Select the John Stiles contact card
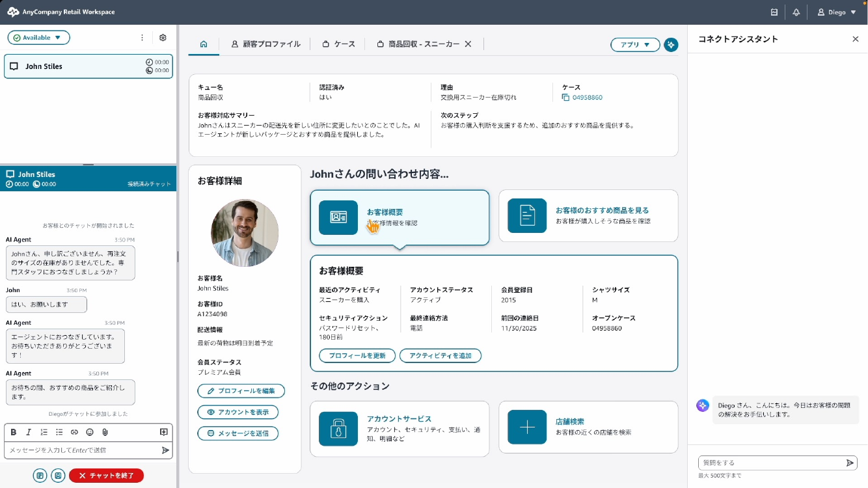Viewport: 868px width, 488px height. click(x=88, y=66)
